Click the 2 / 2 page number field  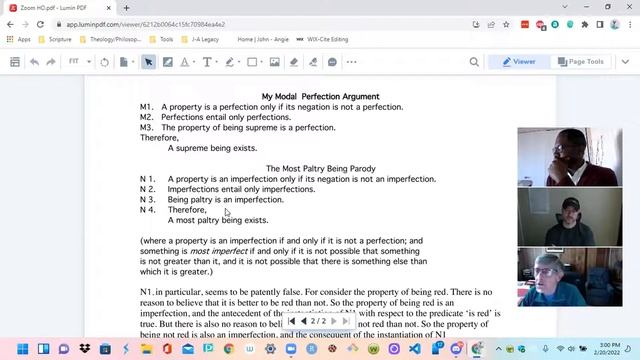coord(319,321)
